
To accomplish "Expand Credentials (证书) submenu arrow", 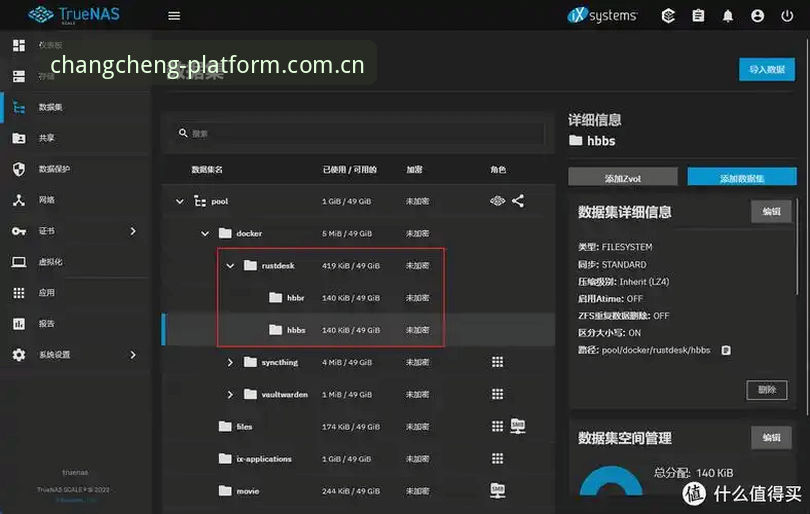I will tap(133, 231).
